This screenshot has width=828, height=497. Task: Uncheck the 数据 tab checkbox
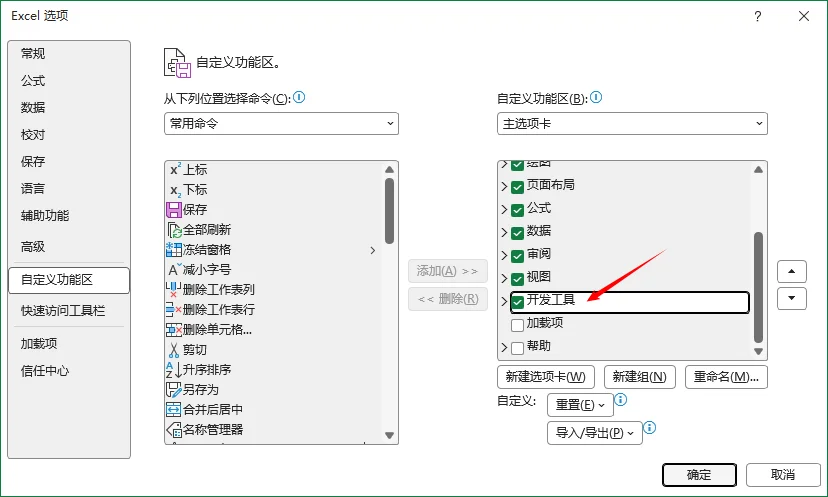pyautogui.click(x=518, y=233)
